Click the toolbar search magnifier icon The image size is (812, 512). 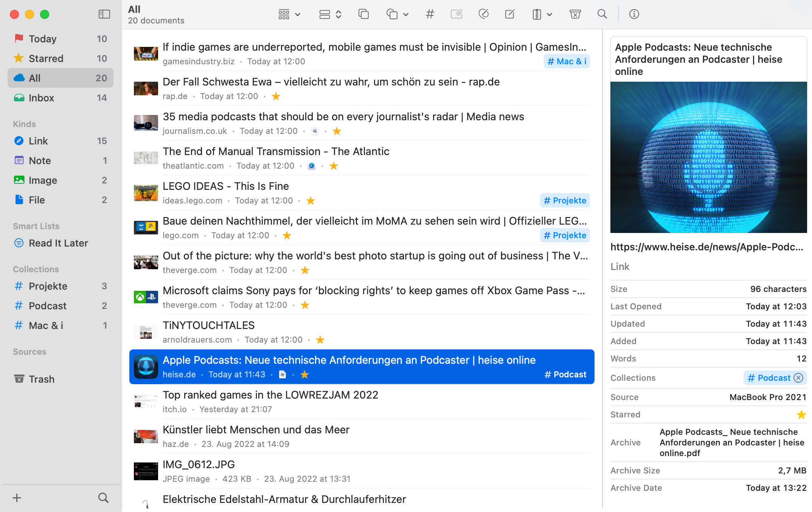pos(602,14)
